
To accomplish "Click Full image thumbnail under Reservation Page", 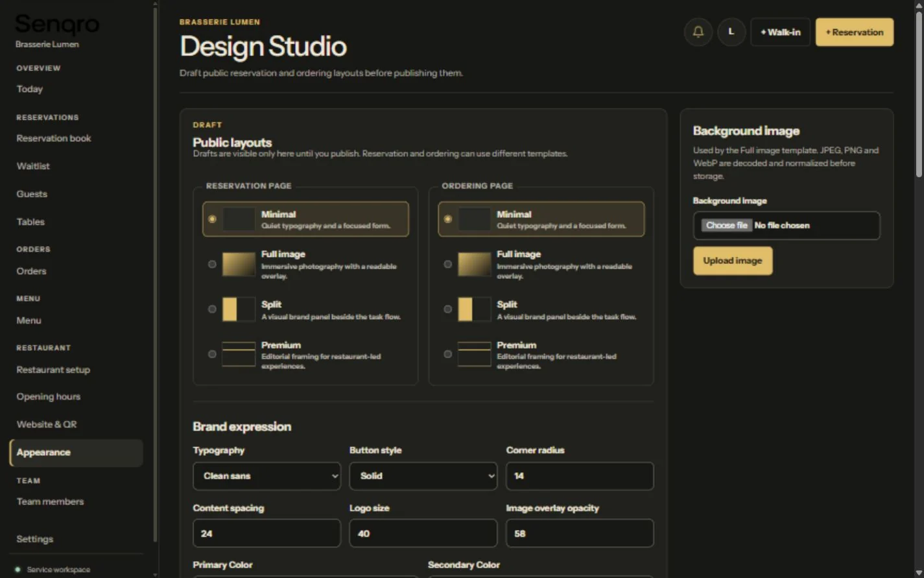I will tap(239, 264).
